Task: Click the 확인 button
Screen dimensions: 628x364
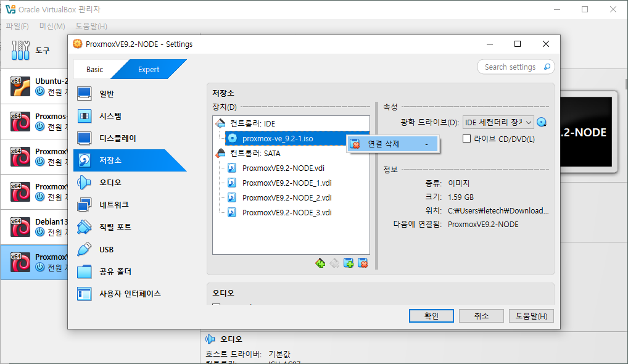Action: point(431,316)
